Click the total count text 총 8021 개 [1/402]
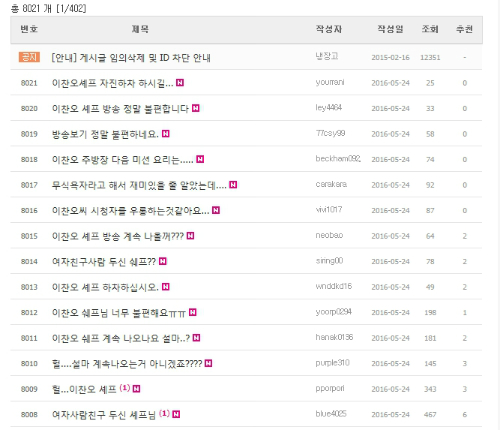500x430 pixels. pos(49,8)
